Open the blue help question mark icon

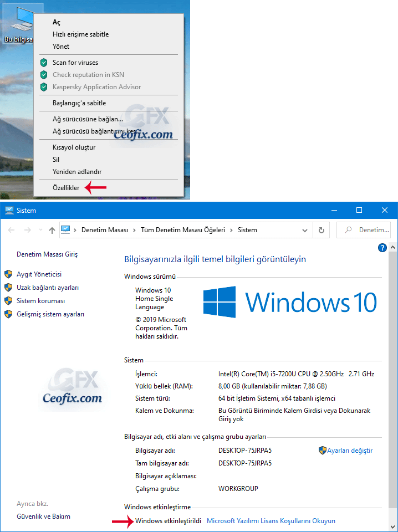point(382,248)
